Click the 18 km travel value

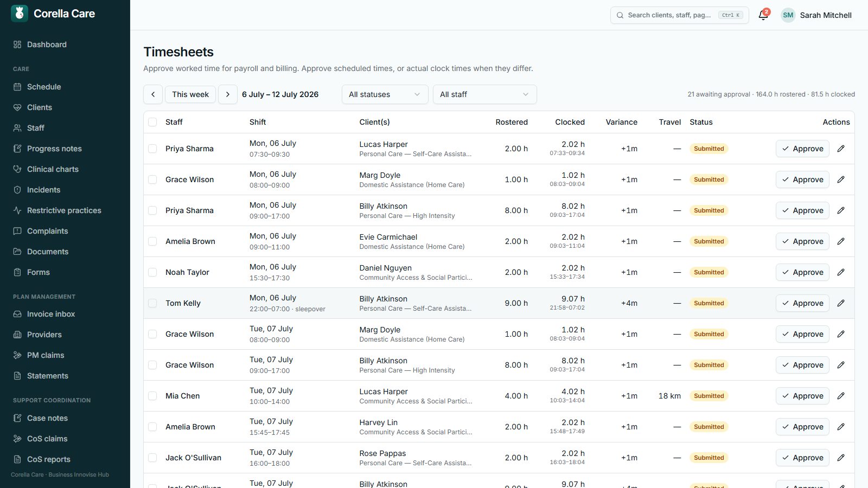[669, 396]
